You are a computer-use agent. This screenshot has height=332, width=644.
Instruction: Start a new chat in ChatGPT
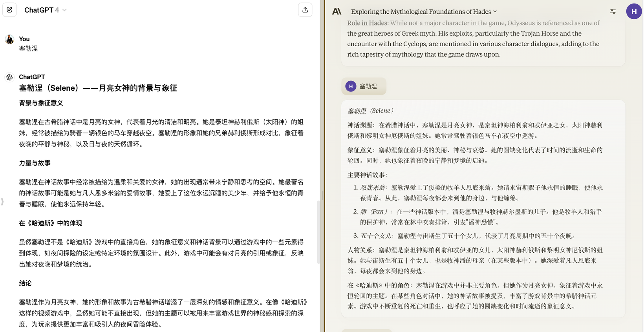tap(9, 10)
